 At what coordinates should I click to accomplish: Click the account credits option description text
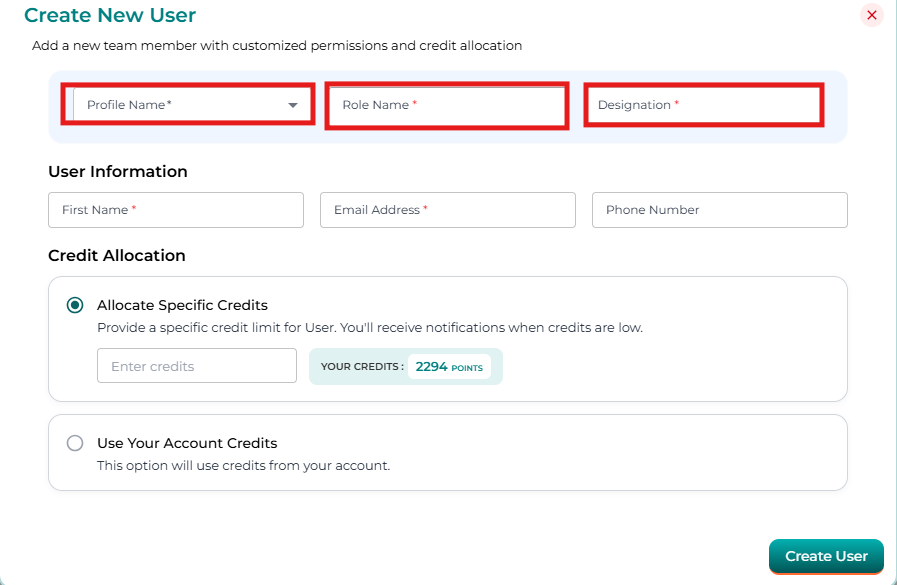(x=243, y=465)
